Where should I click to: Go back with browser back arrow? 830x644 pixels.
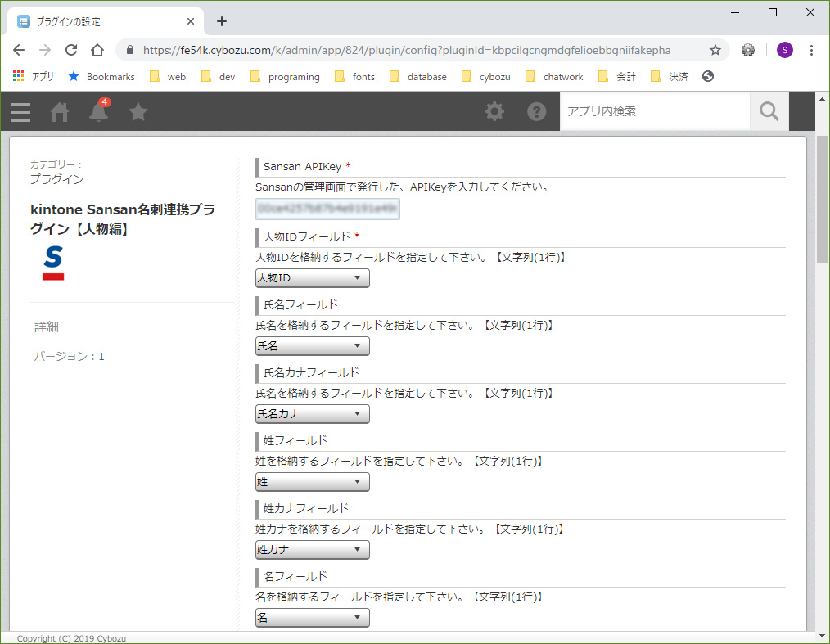click(x=19, y=50)
